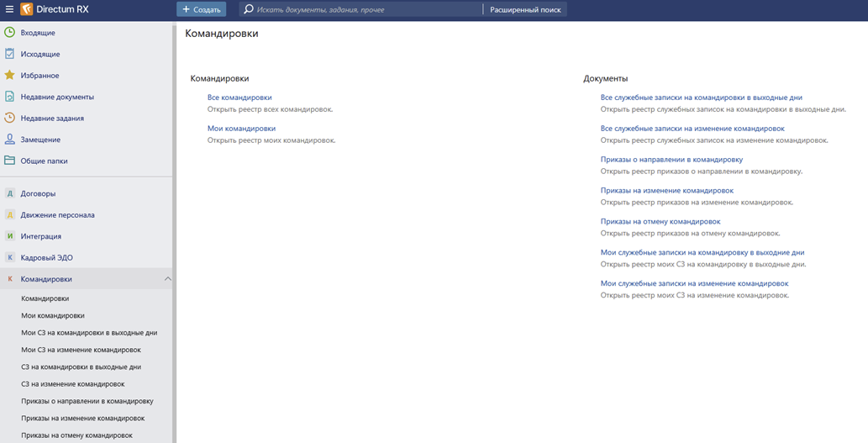
Task: Open Недавние задания icon
Action: 10,119
